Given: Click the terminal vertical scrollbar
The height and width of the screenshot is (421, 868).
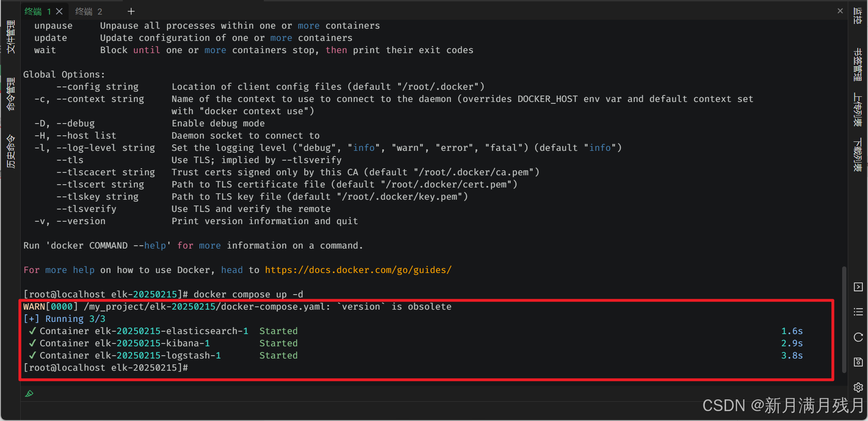Looking at the screenshot, I should click(x=844, y=320).
